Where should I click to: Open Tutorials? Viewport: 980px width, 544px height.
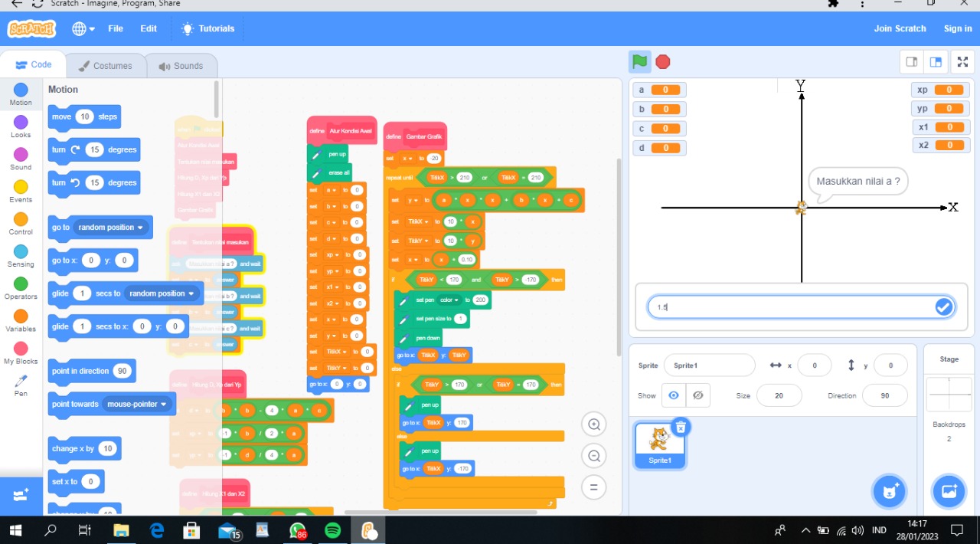(208, 28)
